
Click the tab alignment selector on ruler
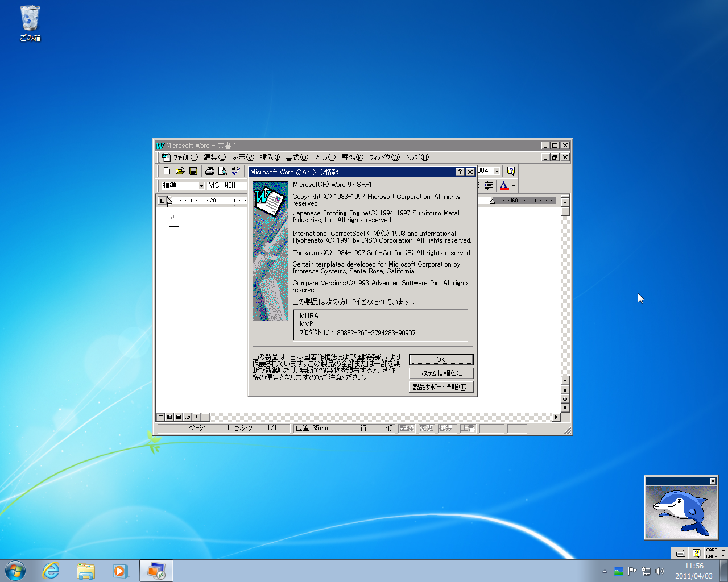[162, 201]
